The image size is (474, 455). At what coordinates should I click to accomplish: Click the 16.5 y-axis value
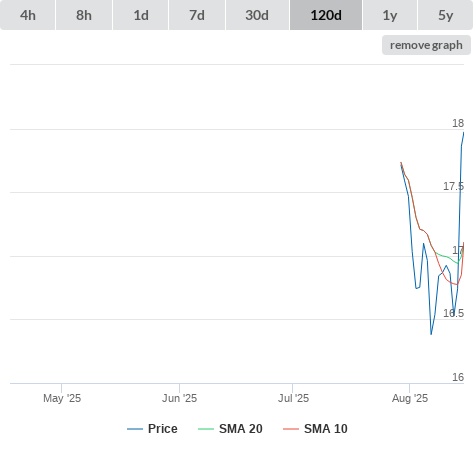[x=453, y=313]
